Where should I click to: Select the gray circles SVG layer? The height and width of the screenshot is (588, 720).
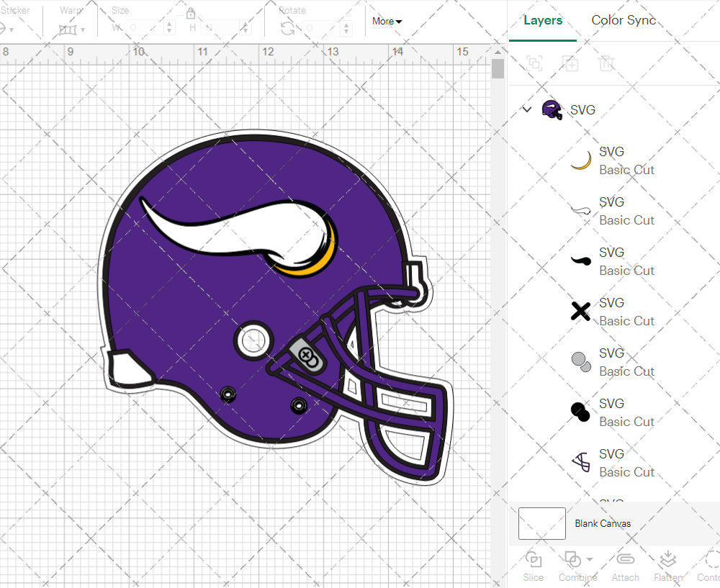pyautogui.click(x=613, y=362)
